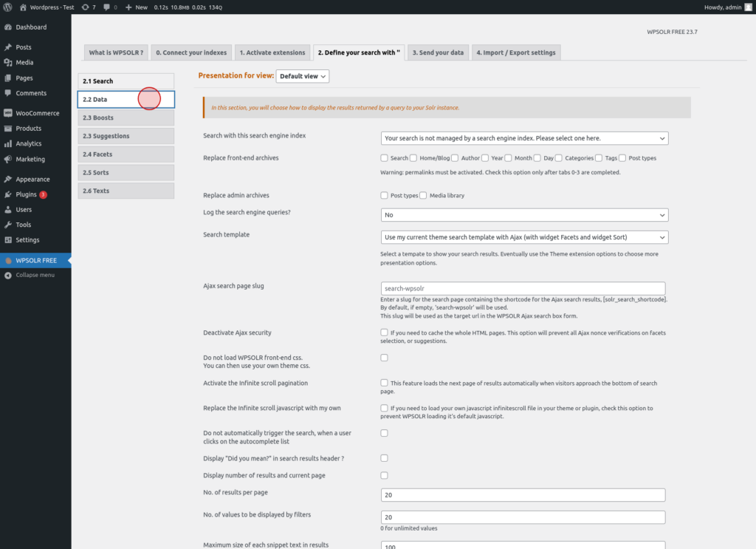This screenshot has width=756, height=549.
Task: Open the Default view dropdown
Action: tap(303, 76)
